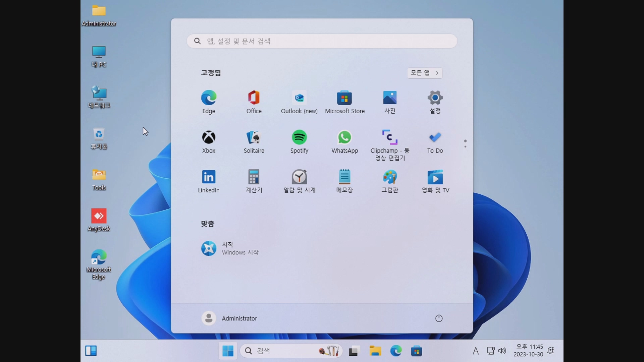Image resolution: width=644 pixels, height=362 pixels.
Task: Open Widgets panel on taskbar
Action: (91, 351)
